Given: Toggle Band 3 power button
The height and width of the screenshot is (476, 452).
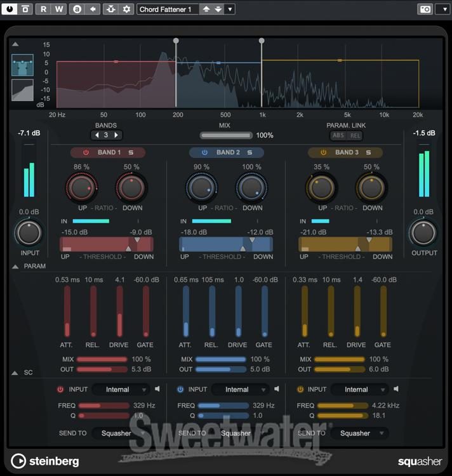Looking at the screenshot, I should 324,152.
